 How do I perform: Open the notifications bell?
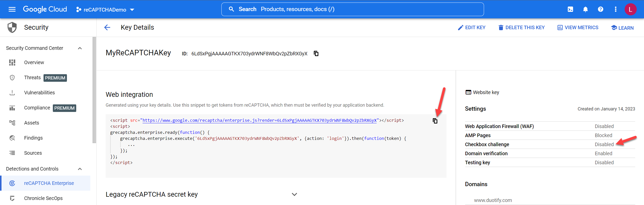click(585, 9)
